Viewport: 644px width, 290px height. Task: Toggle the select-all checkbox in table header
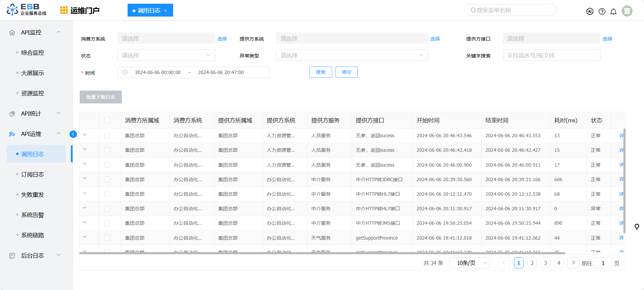coord(107,121)
